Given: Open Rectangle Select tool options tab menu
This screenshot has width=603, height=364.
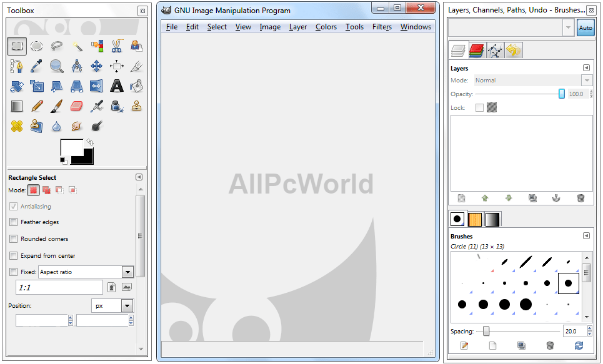Looking at the screenshot, I should click(139, 177).
